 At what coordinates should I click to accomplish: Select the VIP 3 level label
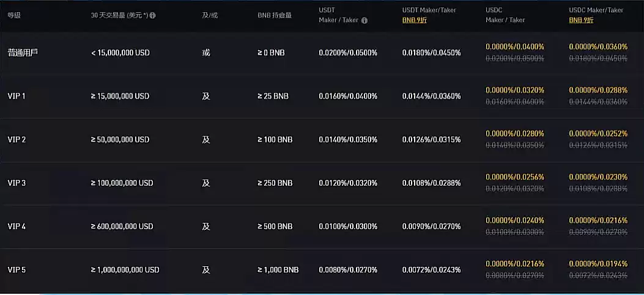[17, 183]
